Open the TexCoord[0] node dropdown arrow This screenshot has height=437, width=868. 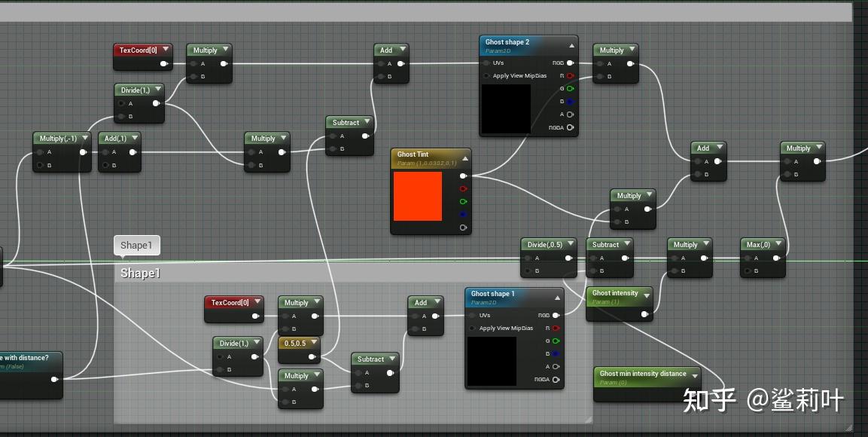(166, 49)
